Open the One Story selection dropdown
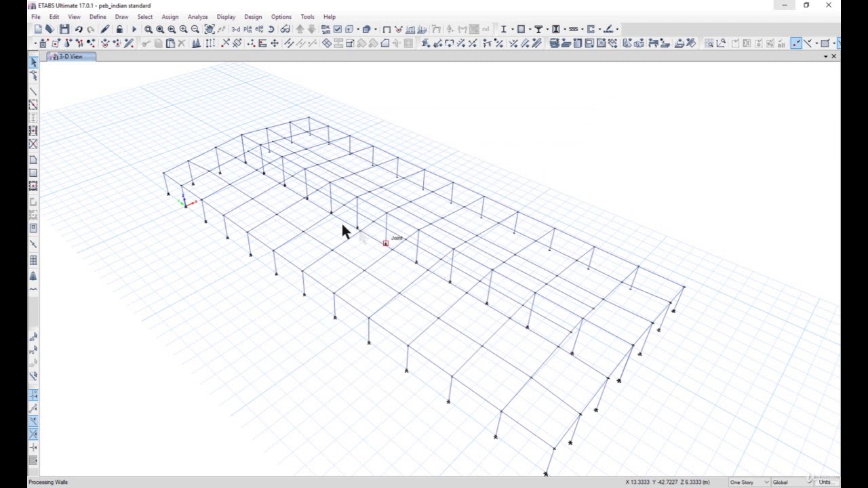 [749, 482]
